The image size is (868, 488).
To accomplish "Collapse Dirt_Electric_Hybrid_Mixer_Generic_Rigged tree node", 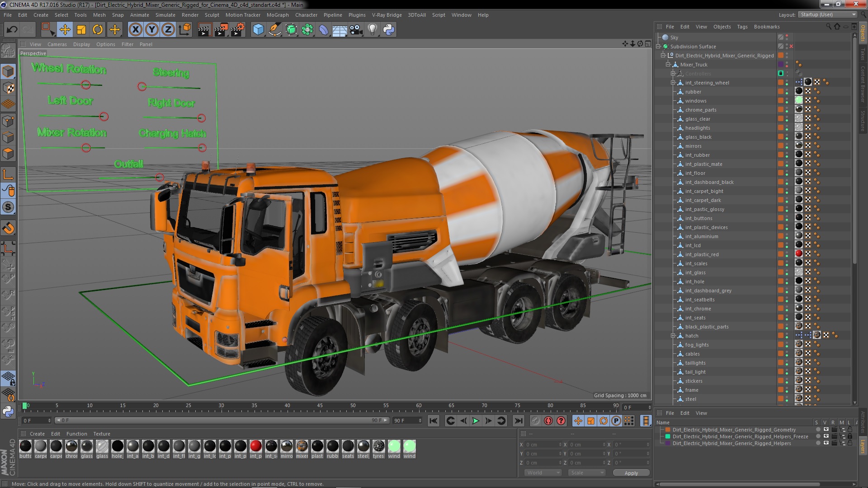I will (663, 56).
